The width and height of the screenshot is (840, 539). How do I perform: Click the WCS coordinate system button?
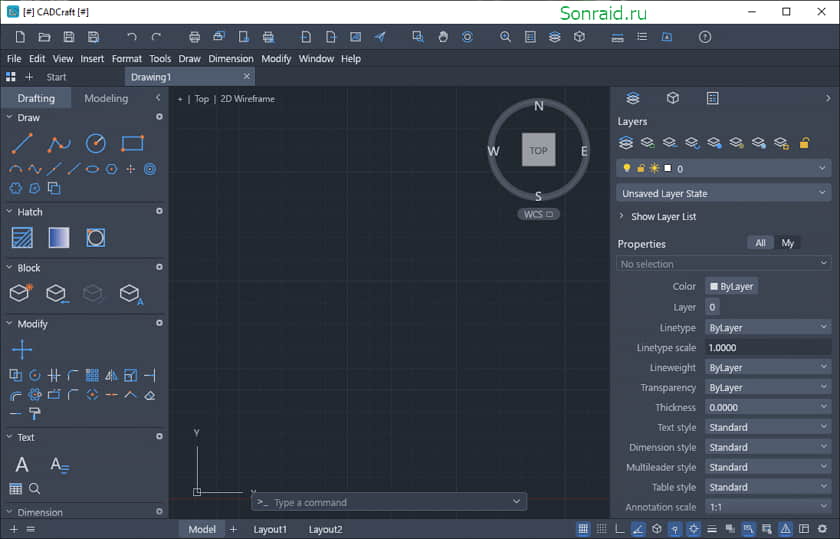point(538,214)
